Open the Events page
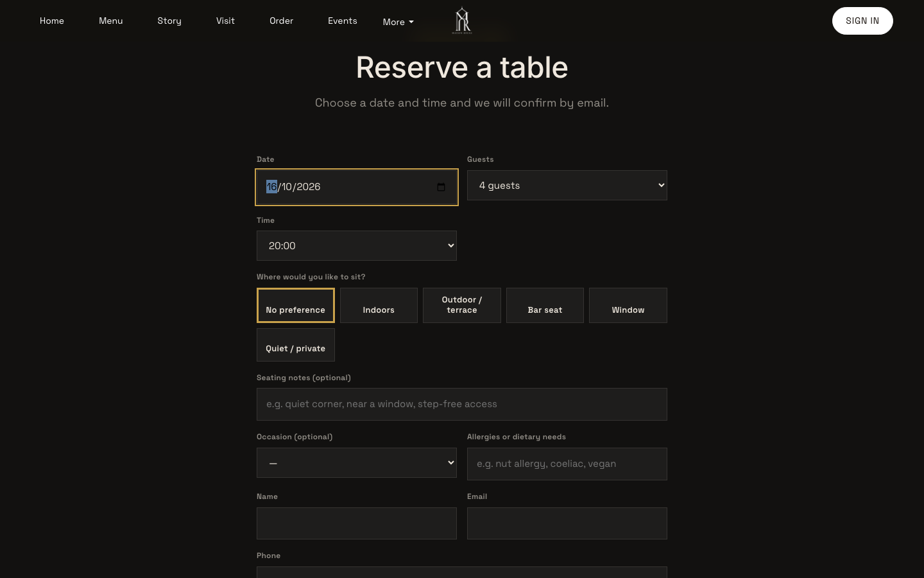Screen dimensions: 924x578 click(x=343, y=21)
